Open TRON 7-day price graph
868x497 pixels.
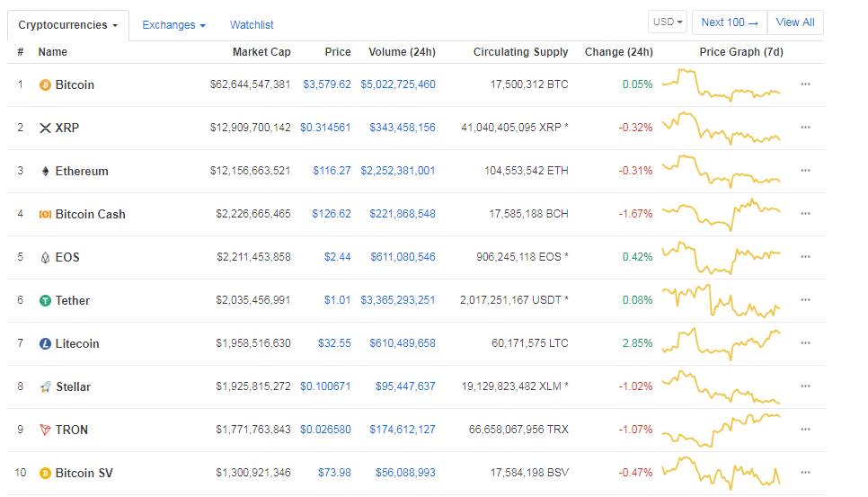coord(722,430)
